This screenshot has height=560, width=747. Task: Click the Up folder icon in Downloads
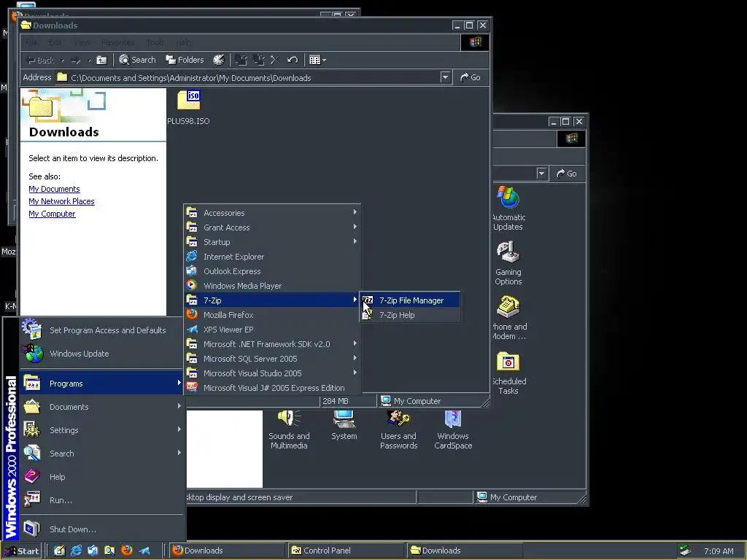tap(101, 60)
